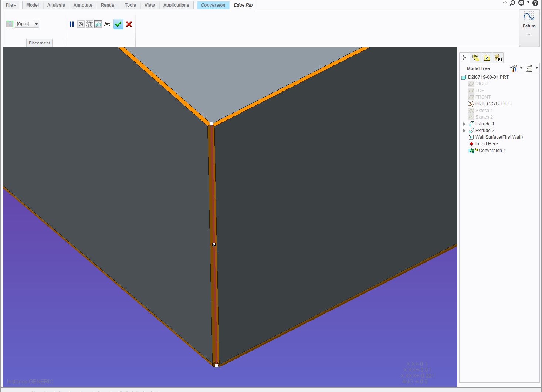The height and width of the screenshot is (392, 542).
Task: Click the command search magnifier icon
Action: click(512, 3)
